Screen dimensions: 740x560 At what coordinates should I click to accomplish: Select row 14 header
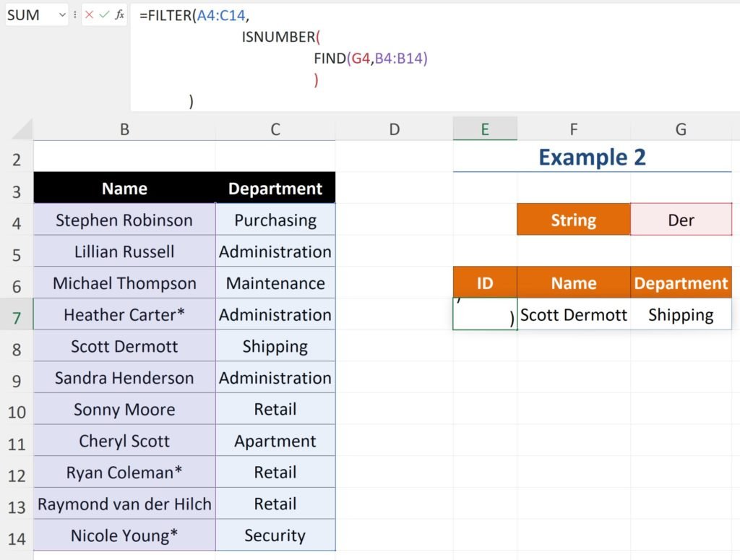point(16,538)
